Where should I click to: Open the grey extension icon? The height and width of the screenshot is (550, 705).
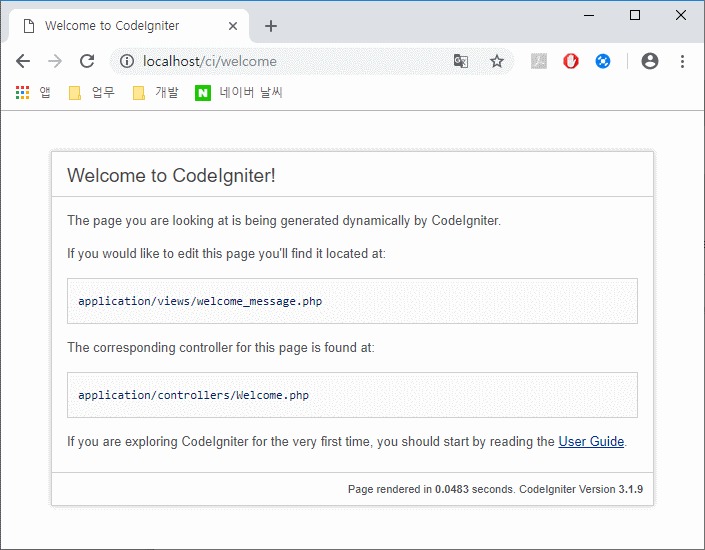coord(539,61)
